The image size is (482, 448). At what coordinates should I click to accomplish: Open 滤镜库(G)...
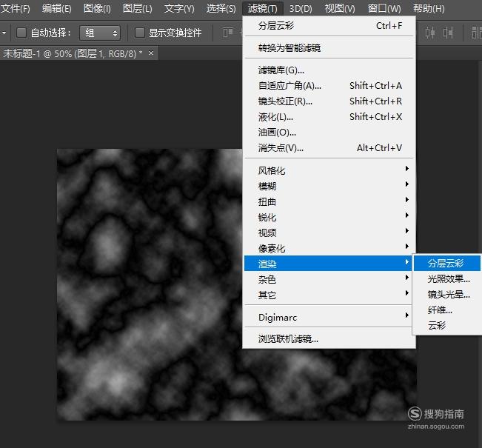click(329, 70)
